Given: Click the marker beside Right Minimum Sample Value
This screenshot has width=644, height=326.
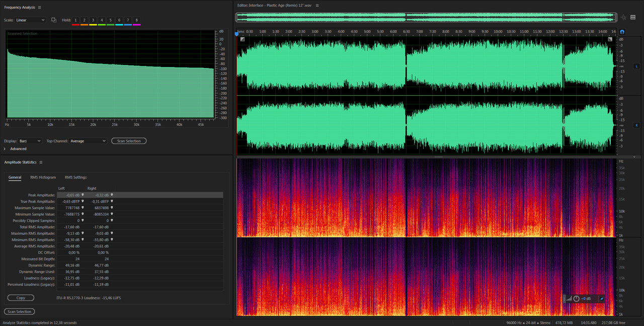Looking at the screenshot, I should point(112,214).
